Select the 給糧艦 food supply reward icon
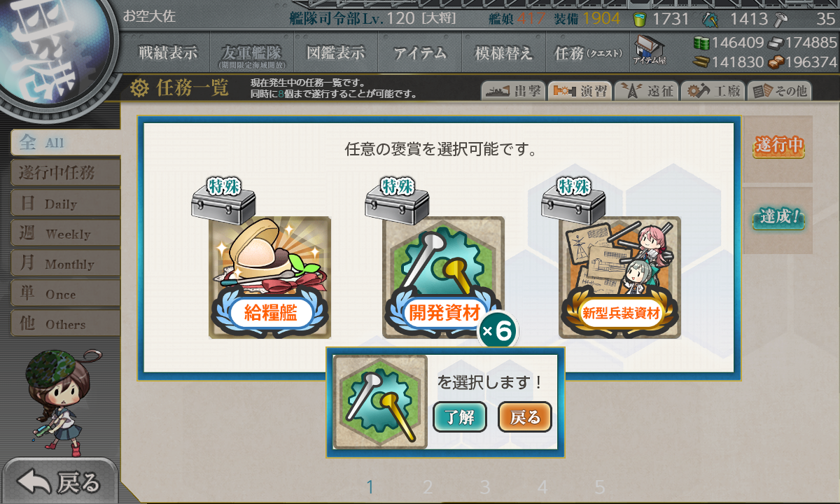 [269, 278]
